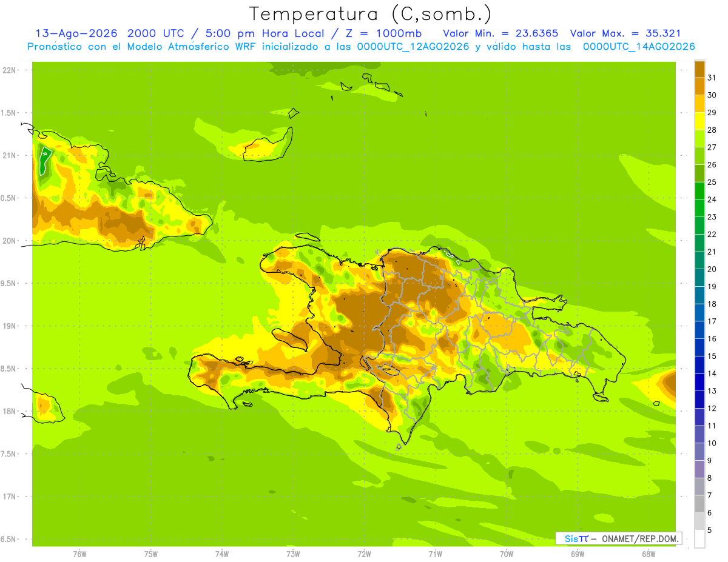Click the "76W" longitude label
728x562 pixels.
(x=79, y=554)
